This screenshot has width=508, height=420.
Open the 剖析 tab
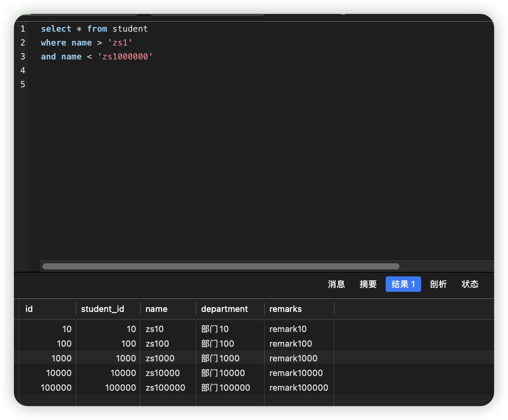(x=438, y=284)
